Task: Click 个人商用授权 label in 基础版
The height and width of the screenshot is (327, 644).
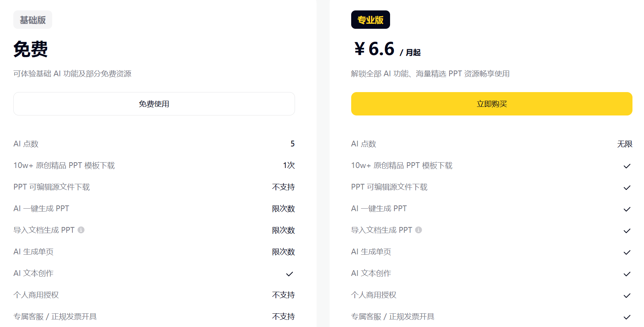Action: pyautogui.click(x=36, y=295)
